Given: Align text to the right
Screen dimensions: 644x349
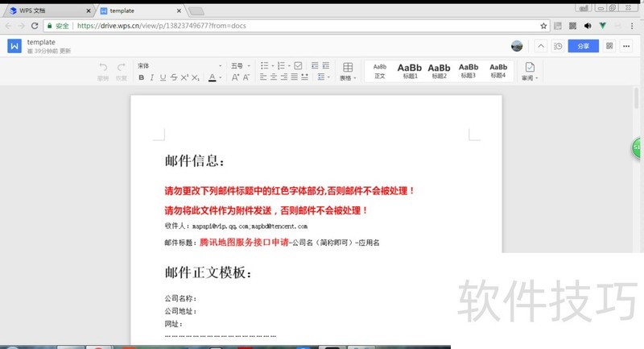Looking at the screenshot, I should (284, 77).
